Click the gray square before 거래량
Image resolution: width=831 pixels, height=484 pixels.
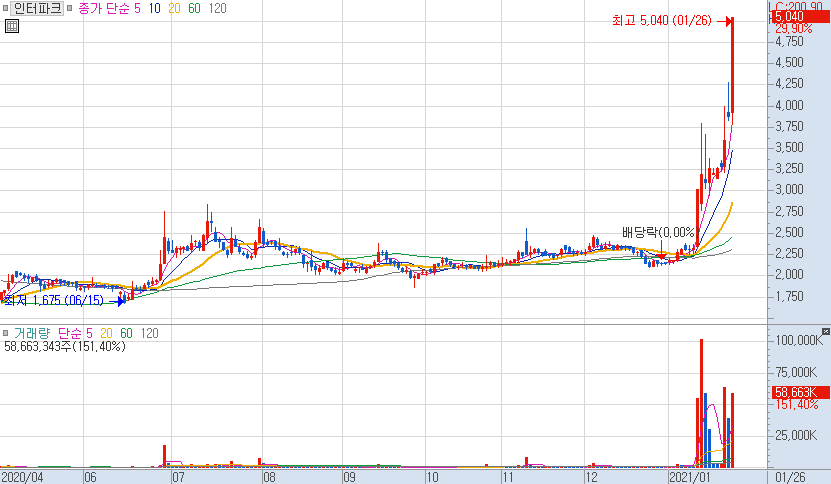pyautogui.click(x=5, y=333)
